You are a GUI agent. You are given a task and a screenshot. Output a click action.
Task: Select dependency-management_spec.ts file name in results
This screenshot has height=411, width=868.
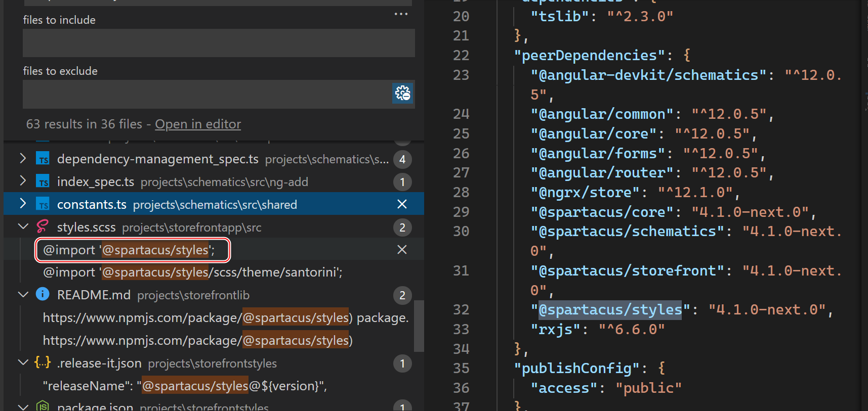158,159
